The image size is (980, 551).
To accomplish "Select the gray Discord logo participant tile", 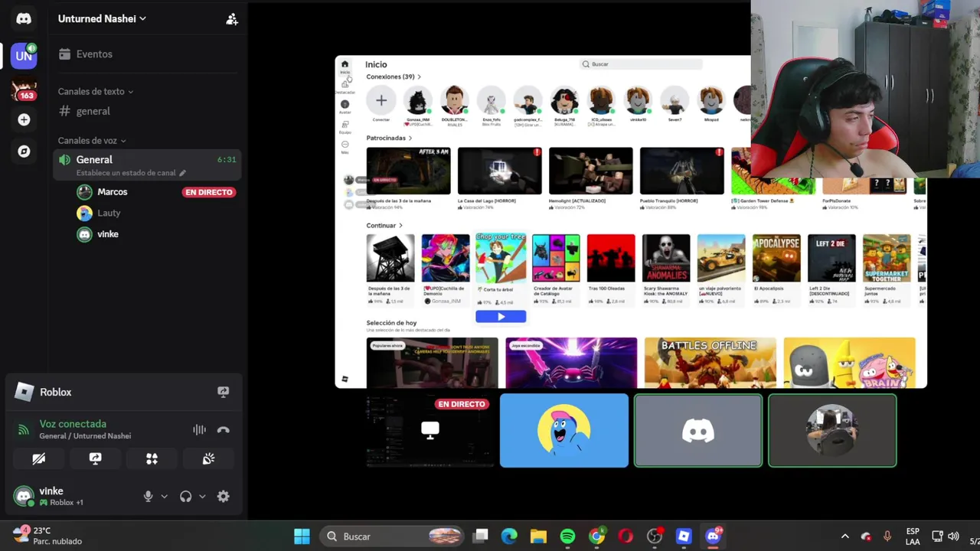I will [x=698, y=430].
